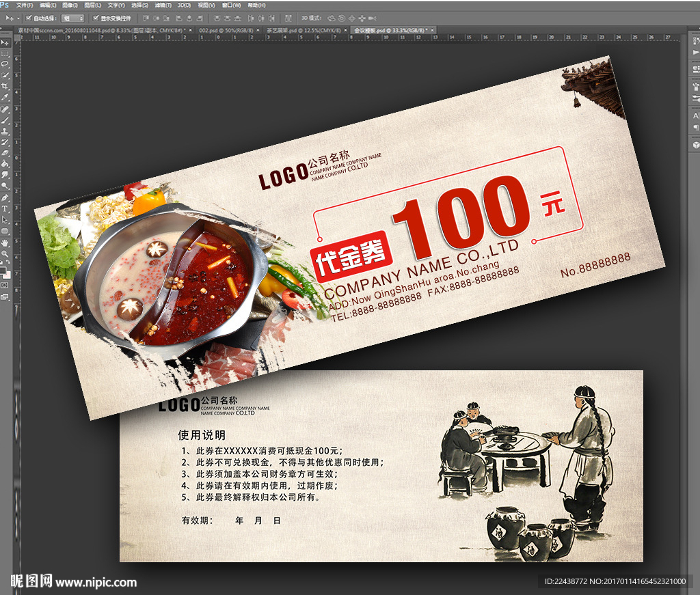Open the Character panel icon
This screenshot has height=595, width=700.
pos(695,115)
